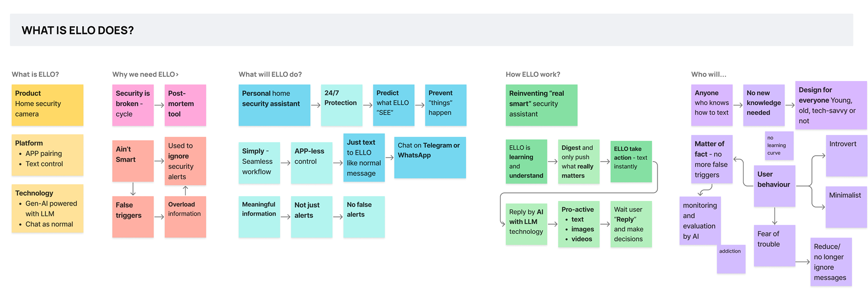Select the 'Design for everyone' purple note

831,105
